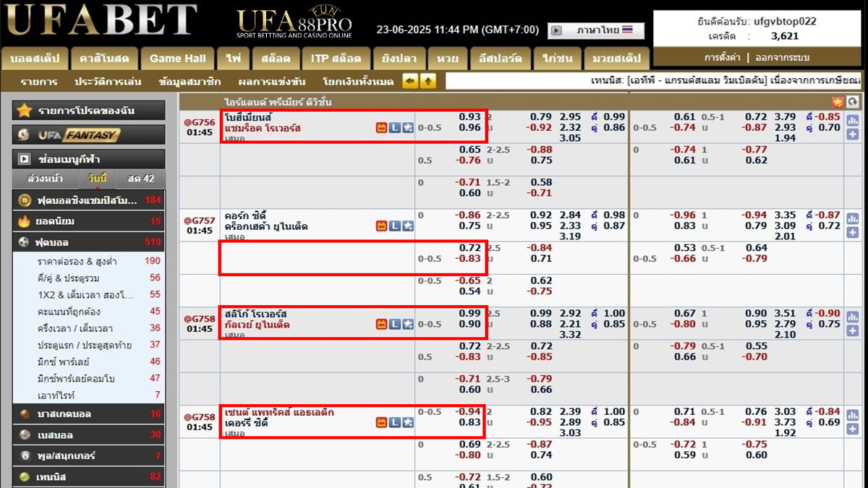Expand the บาสเกตบอล category
The image size is (868, 488).
point(88,414)
